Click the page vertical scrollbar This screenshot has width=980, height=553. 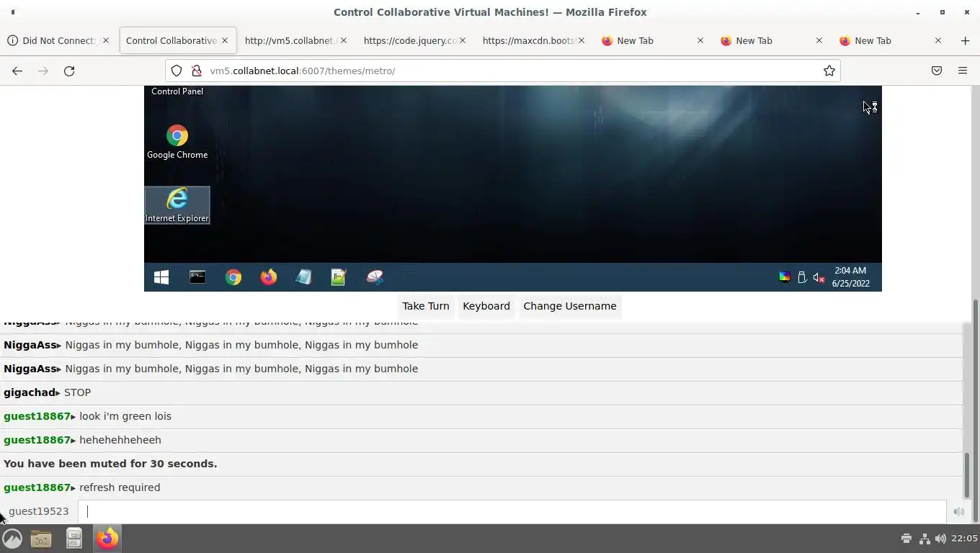pyautogui.click(x=976, y=410)
